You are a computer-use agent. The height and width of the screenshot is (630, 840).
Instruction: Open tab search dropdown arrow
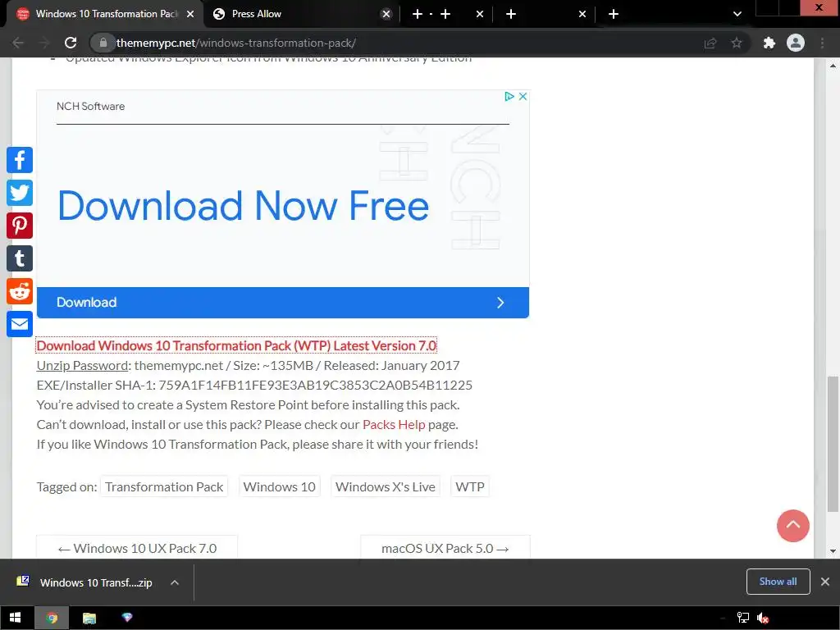tap(737, 14)
